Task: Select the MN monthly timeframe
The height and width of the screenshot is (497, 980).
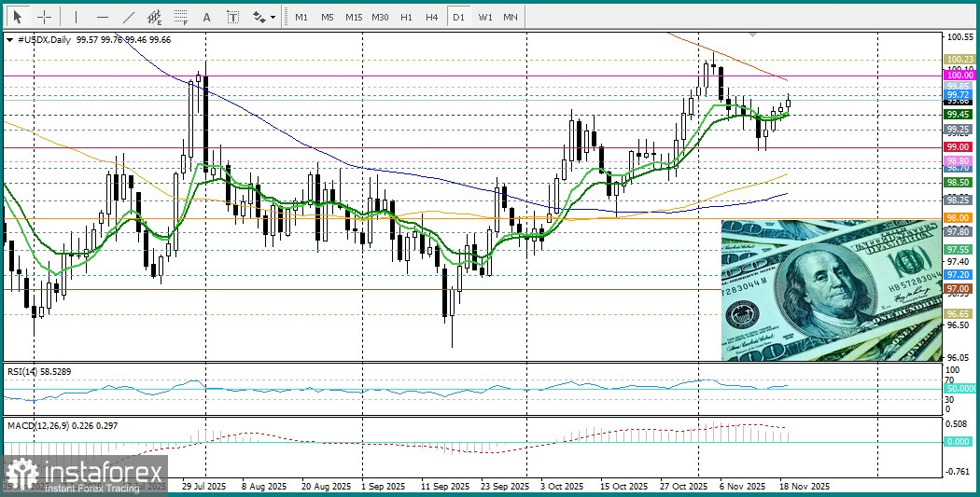Action: click(x=511, y=17)
